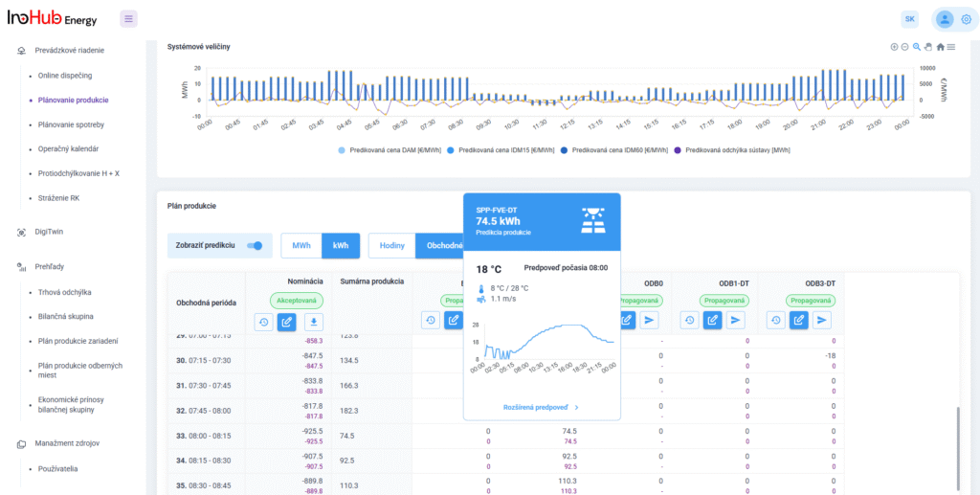The width and height of the screenshot is (980, 495).
Task: Click the SK language button
Action: point(909,19)
